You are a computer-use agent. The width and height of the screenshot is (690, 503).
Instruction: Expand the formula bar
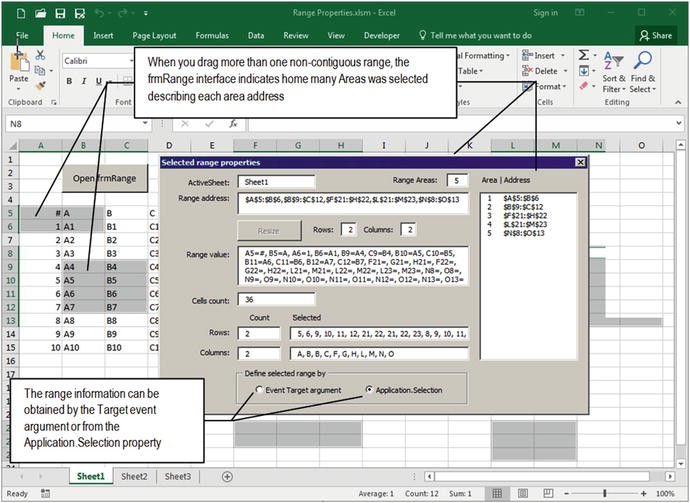point(679,124)
